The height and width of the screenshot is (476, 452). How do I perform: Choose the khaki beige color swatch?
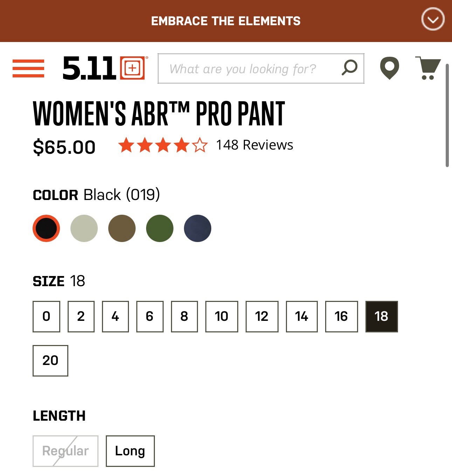point(84,228)
